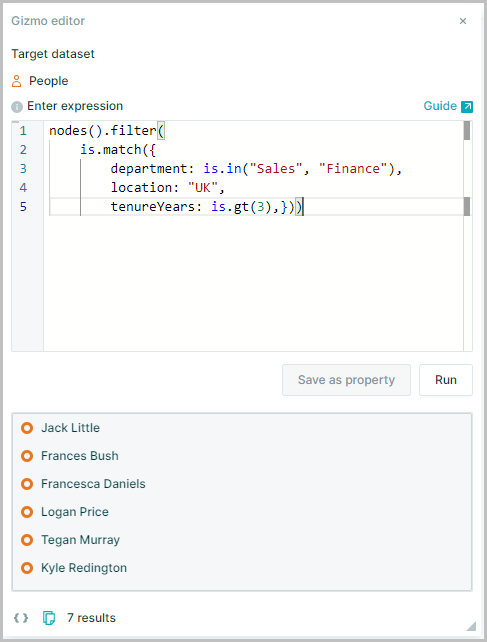Click line number 3 in the gutter
Image resolution: width=487 pixels, height=642 pixels.
[x=23, y=169]
